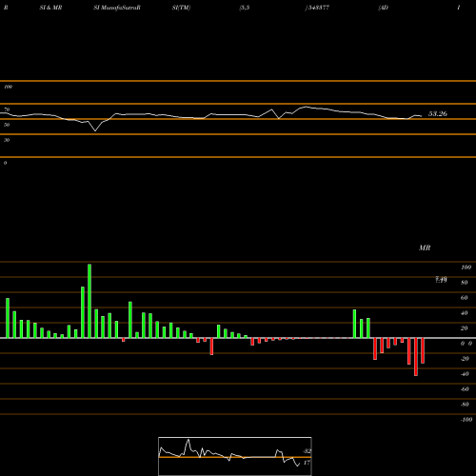Click the 17 value in mini chart
Image resolution: width=476 pixels, height=476 pixels.
[307, 463]
